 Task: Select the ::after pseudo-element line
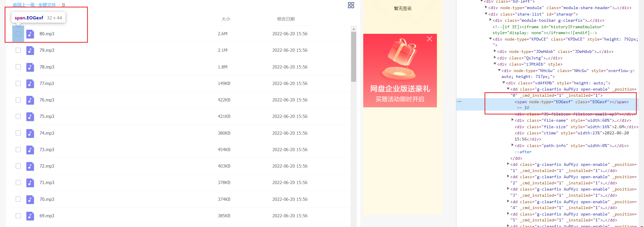pos(523,152)
